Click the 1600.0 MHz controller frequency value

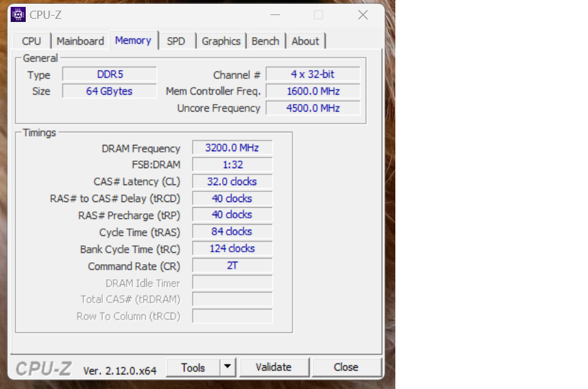313,91
